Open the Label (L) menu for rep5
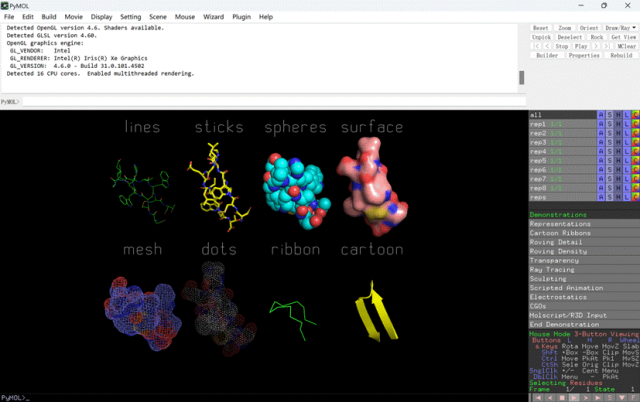This screenshot has height=402, width=640. click(x=627, y=160)
